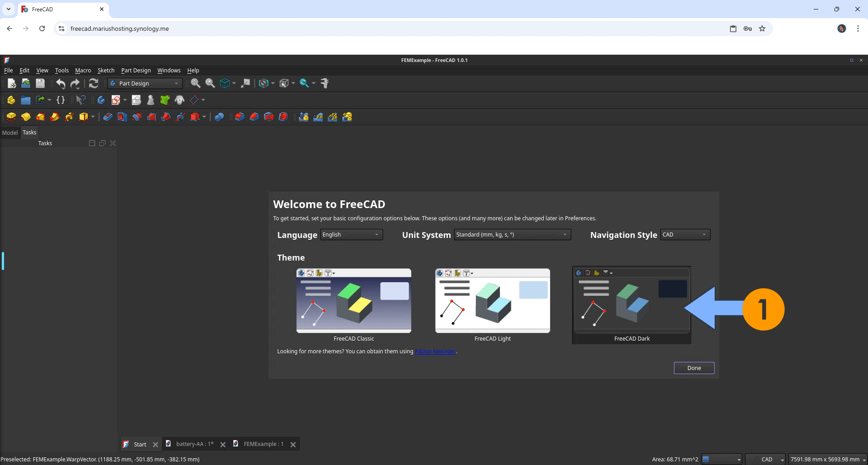Fit all content in view icon
The width and height of the screenshot is (868, 465).
[195, 83]
